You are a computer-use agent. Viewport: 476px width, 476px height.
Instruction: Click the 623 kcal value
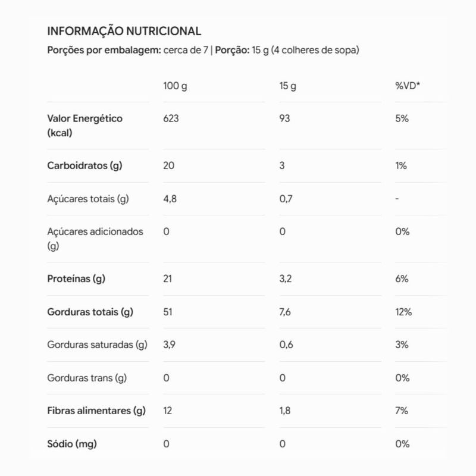(171, 118)
